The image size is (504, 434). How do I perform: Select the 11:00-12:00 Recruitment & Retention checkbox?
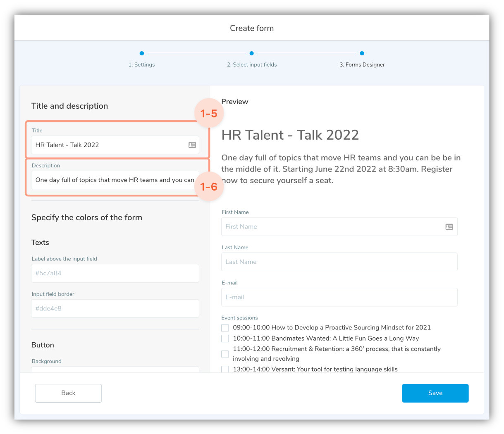coord(225,354)
